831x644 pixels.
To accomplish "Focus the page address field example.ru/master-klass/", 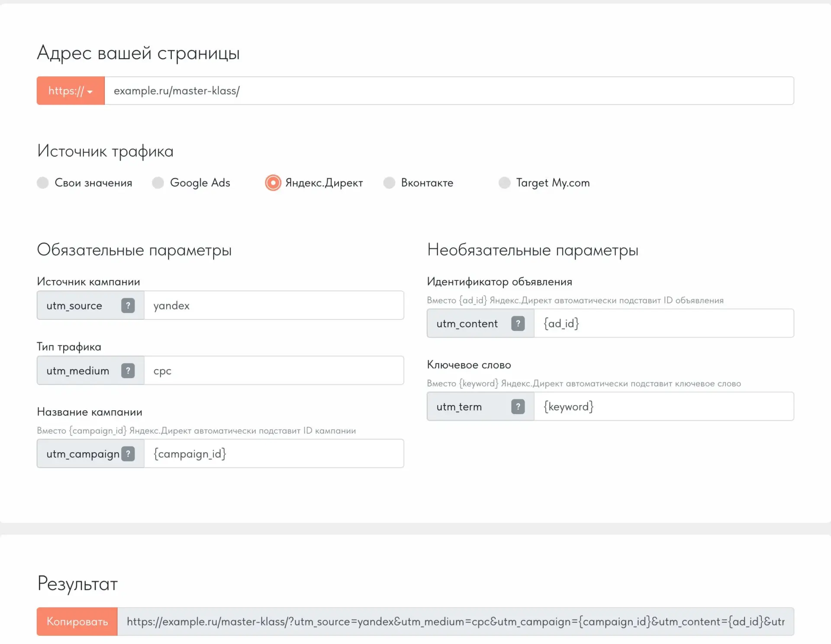I will pos(449,91).
